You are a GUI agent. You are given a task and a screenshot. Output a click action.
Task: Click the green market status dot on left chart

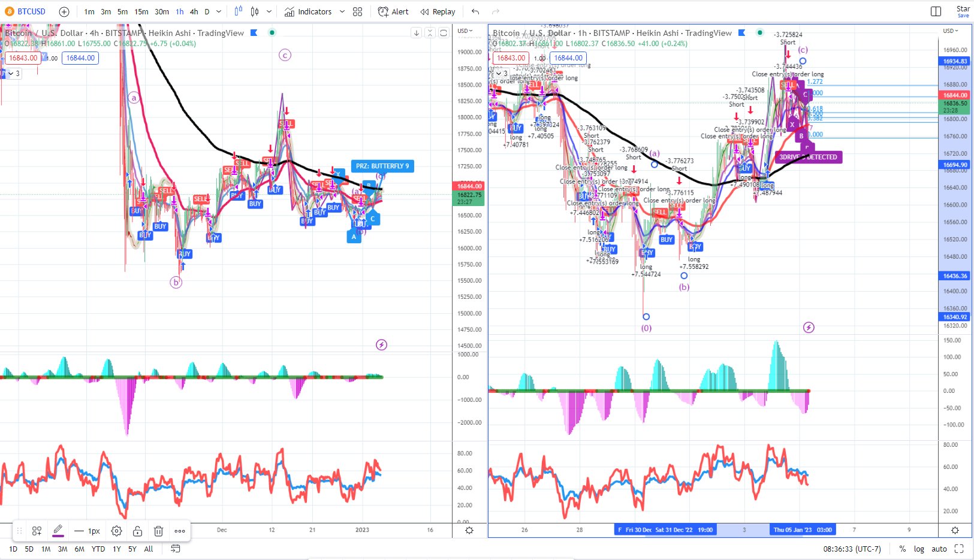[272, 33]
